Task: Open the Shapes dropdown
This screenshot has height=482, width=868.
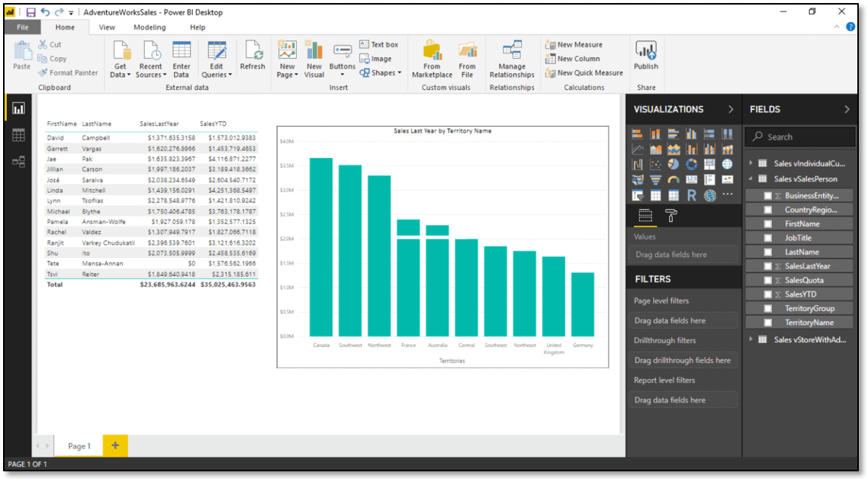Action: (381, 72)
